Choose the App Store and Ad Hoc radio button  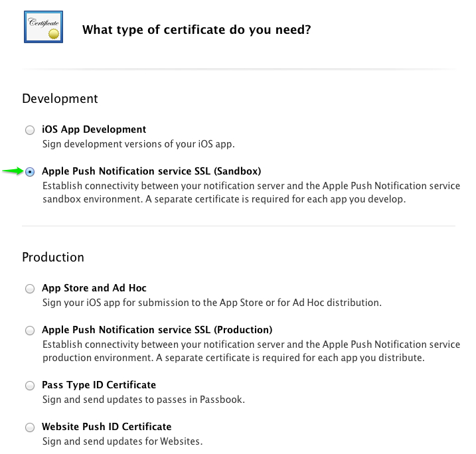30,289
